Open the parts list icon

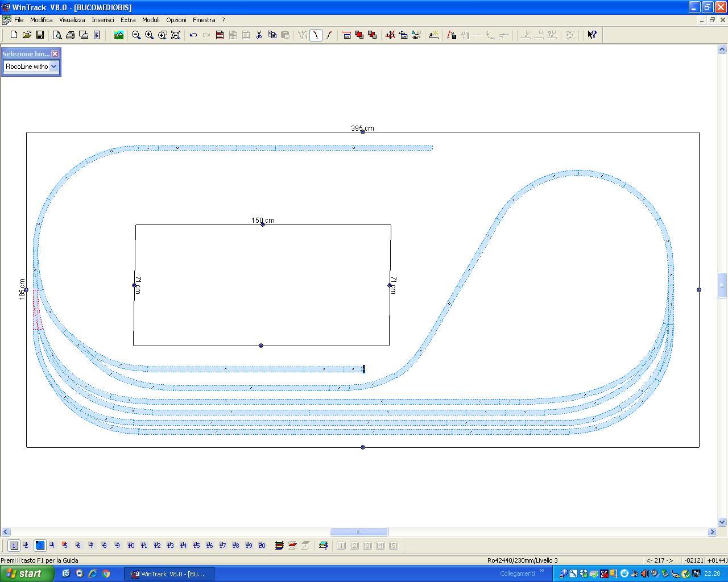[x=97, y=35]
